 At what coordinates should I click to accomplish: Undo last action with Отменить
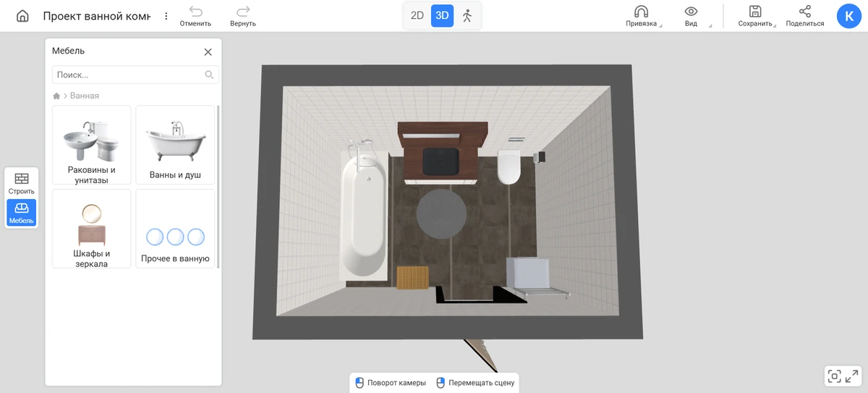tap(195, 16)
